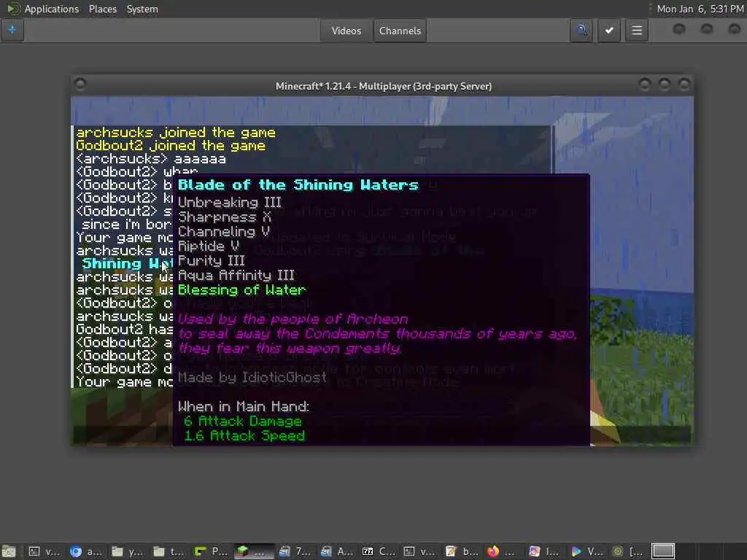Image resolution: width=747 pixels, height=560 pixels.
Task: Click the checkmark selection button
Action: point(609,31)
